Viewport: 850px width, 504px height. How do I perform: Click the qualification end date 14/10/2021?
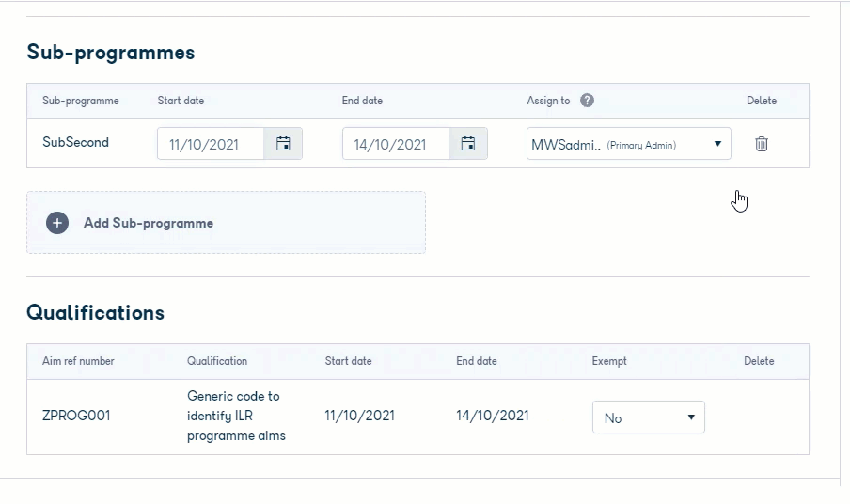(x=492, y=416)
